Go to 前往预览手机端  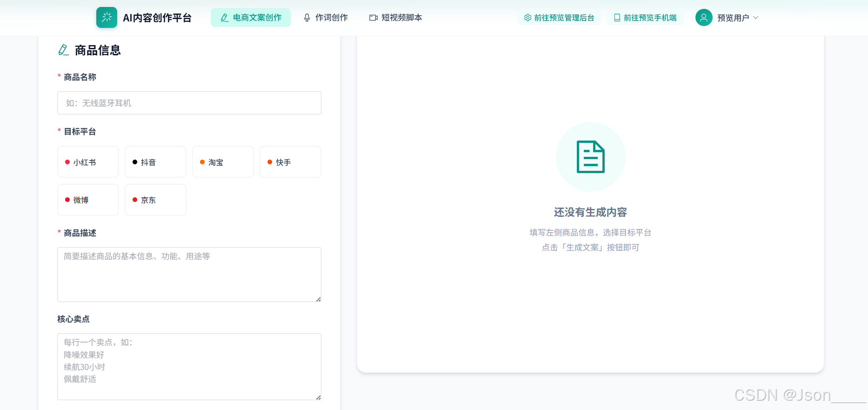pos(645,18)
